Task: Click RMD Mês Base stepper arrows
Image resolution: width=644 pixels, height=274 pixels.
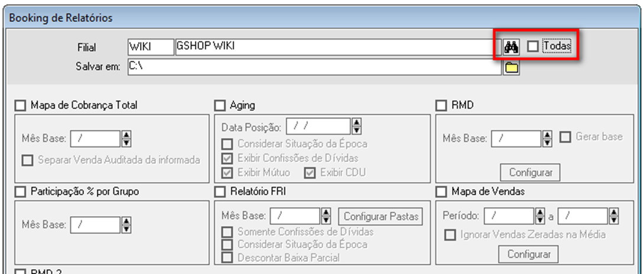Action: [547, 139]
